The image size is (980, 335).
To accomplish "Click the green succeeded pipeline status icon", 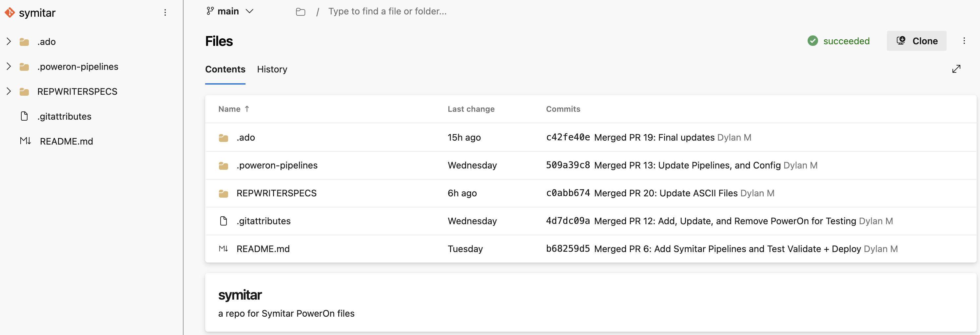I will 813,41.
